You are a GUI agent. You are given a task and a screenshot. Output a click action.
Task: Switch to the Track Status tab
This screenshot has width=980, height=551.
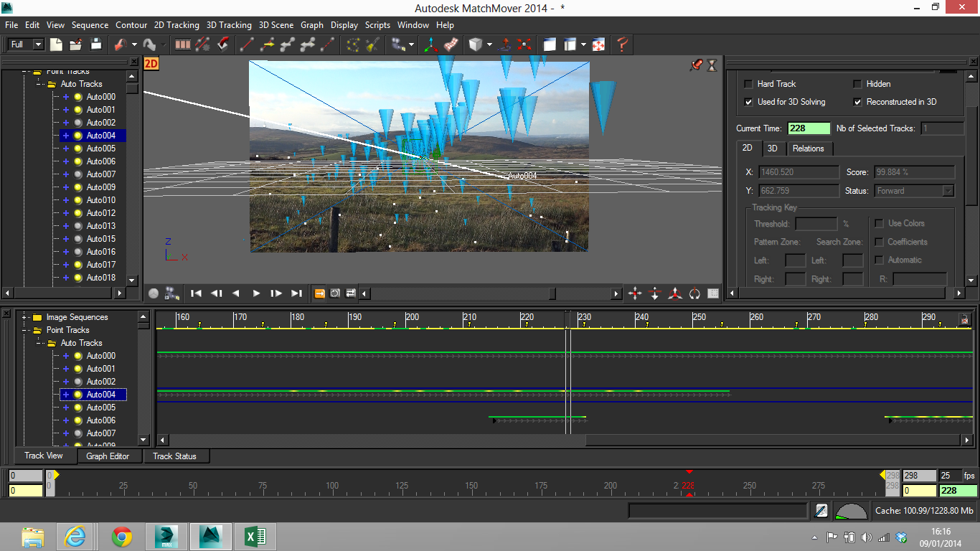coord(174,456)
